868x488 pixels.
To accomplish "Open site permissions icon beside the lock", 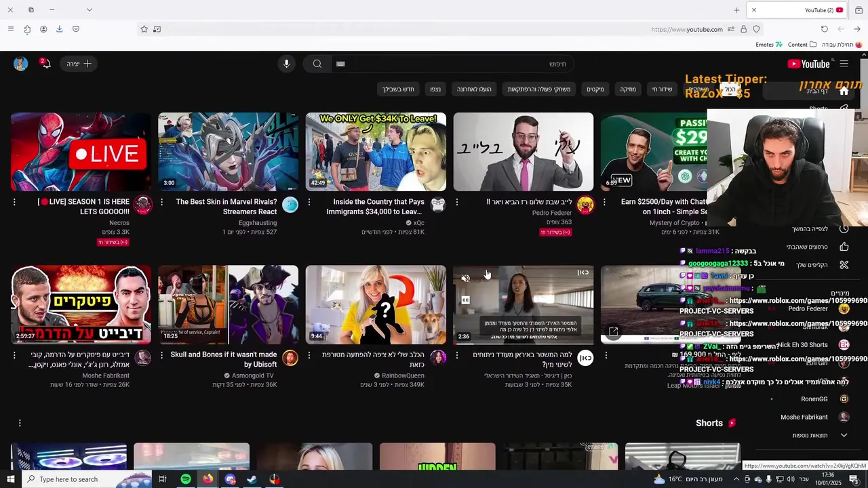I will click(x=731, y=29).
